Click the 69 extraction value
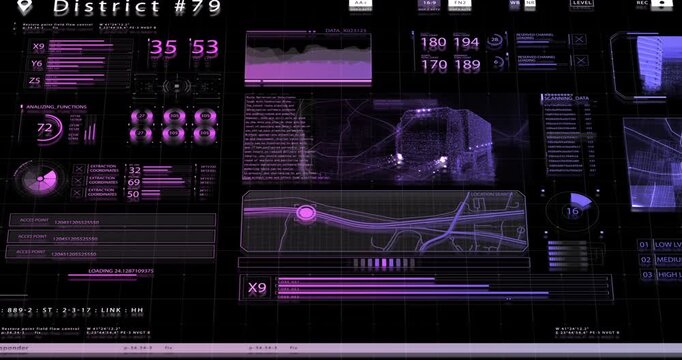This screenshot has height=360, width=682. coord(134,182)
